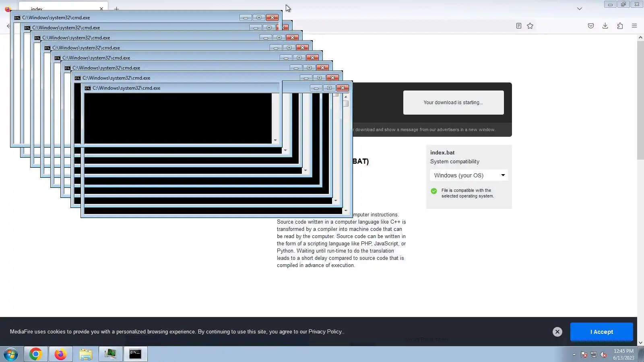Viewport: 644px width, 362px height.
Task: Click the Your download is starting box
Action: [x=454, y=103]
